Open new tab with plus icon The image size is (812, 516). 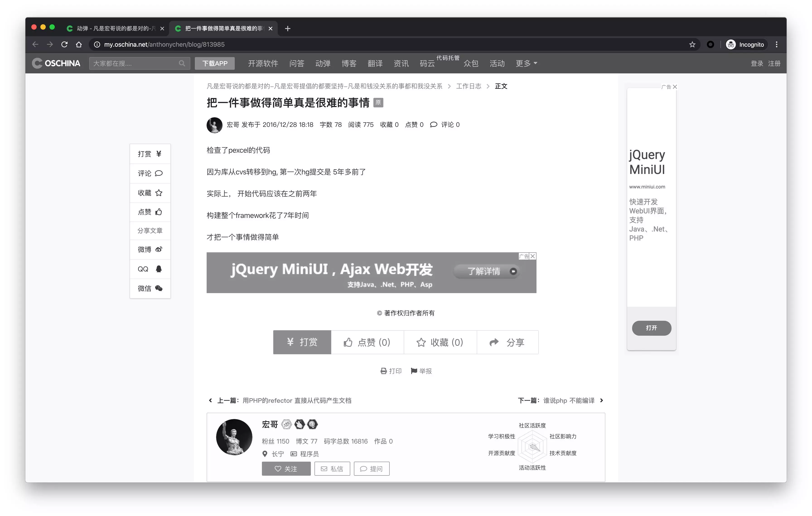[288, 29]
